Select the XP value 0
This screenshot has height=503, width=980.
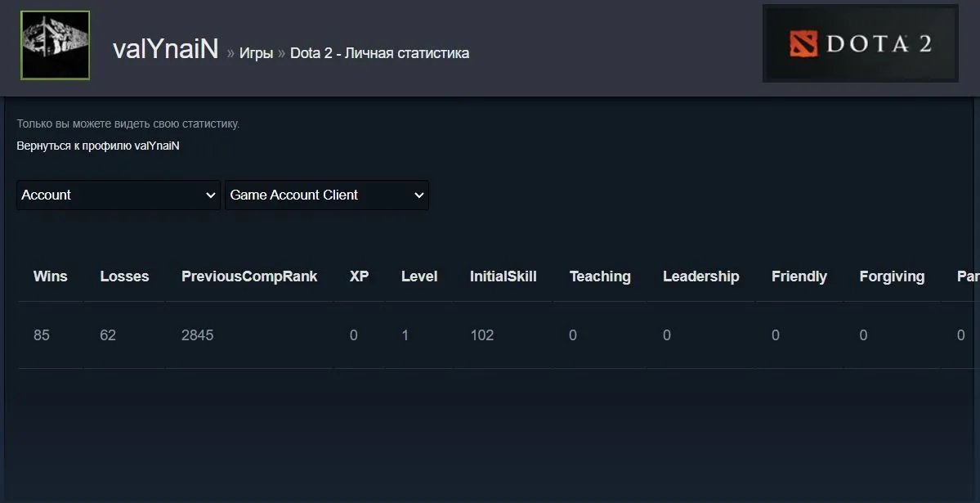354,335
